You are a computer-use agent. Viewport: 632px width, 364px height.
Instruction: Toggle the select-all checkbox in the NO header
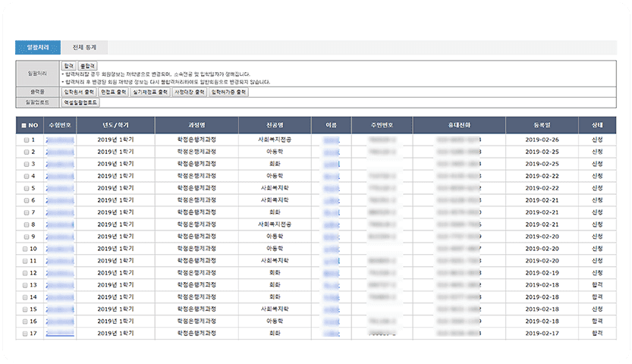(24, 125)
